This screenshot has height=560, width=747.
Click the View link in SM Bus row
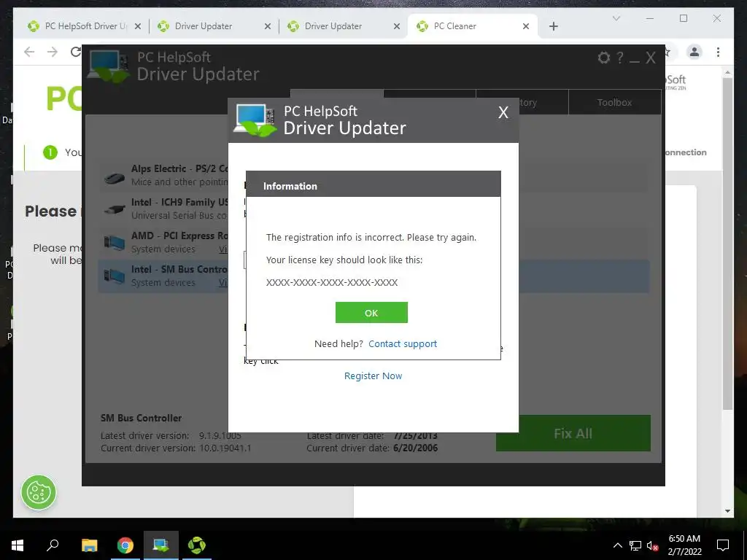(x=223, y=282)
